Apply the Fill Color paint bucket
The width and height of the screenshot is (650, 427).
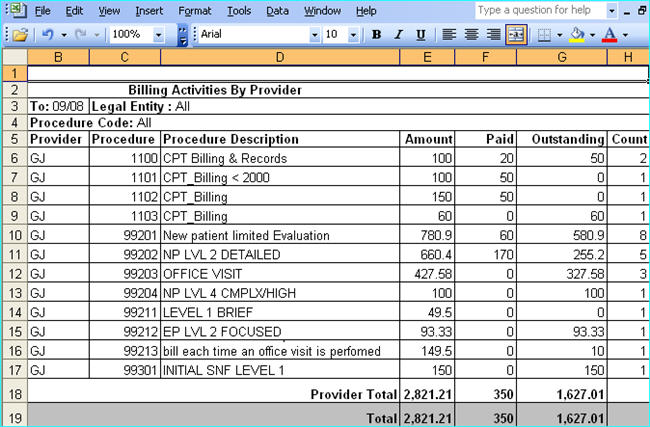[x=577, y=34]
